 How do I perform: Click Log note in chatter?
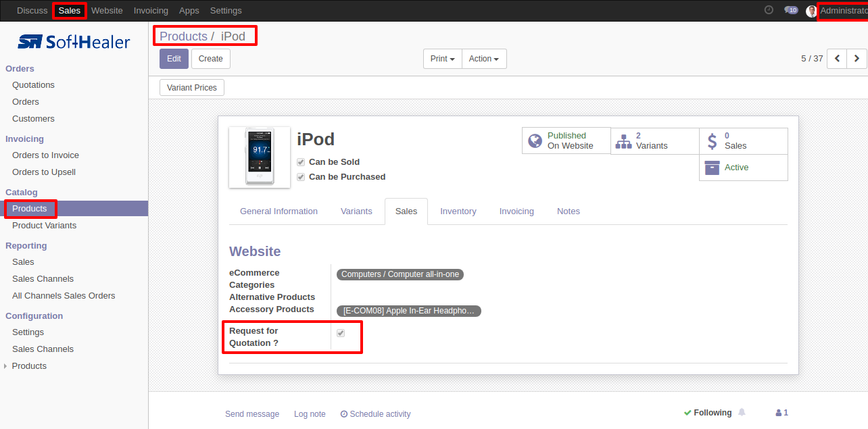(310, 414)
